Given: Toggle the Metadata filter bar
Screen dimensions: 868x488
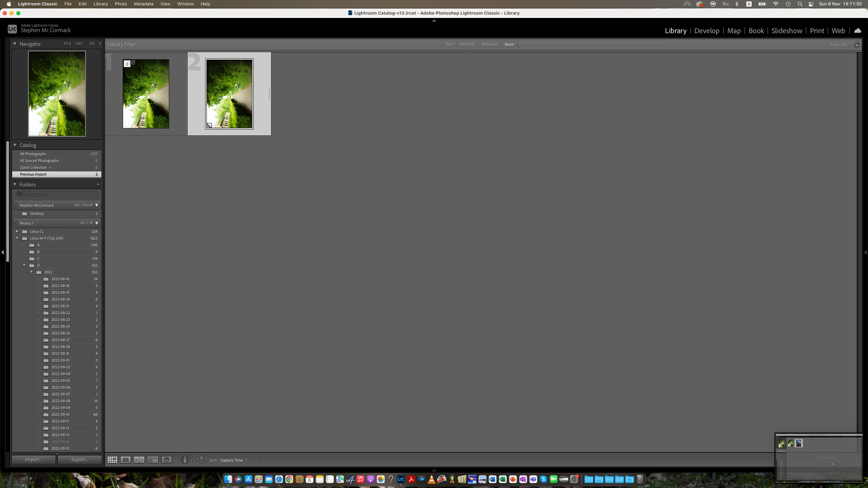Looking at the screenshot, I should [489, 44].
